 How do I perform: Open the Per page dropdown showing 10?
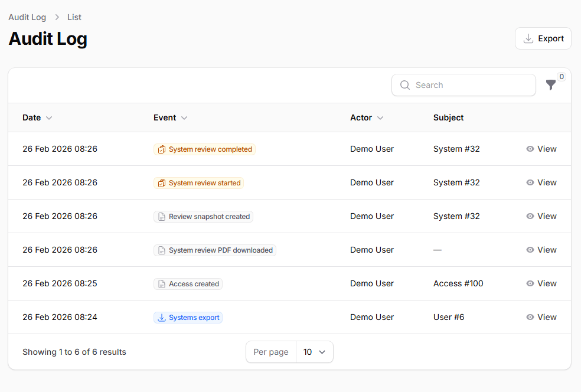click(315, 351)
